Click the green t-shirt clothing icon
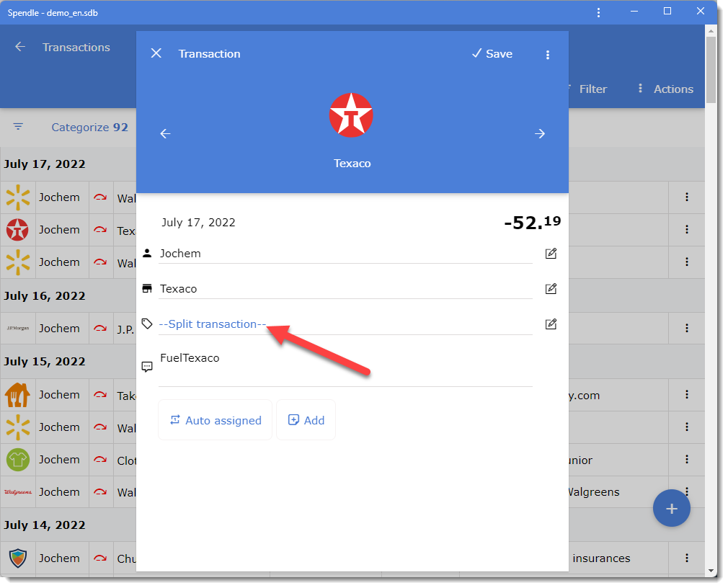 (x=17, y=460)
